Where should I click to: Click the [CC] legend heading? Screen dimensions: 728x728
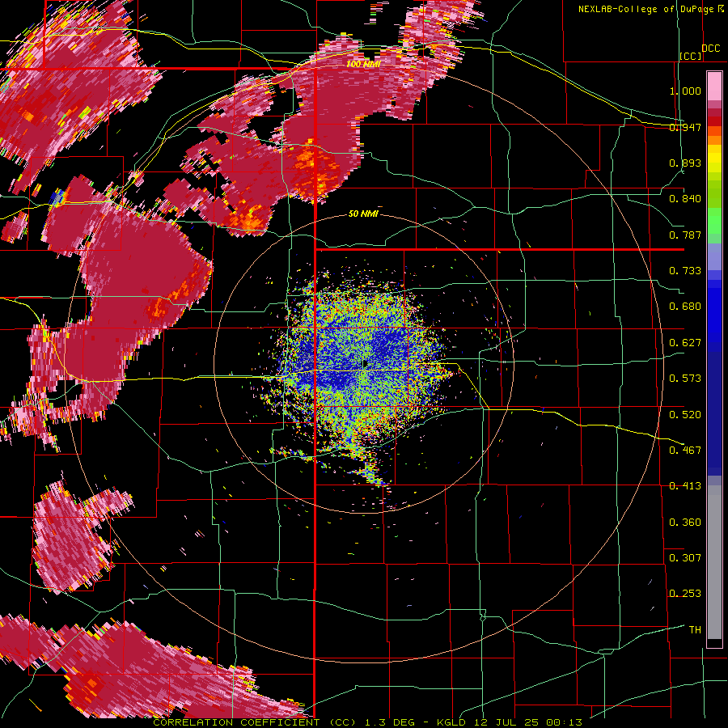(691, 56)
